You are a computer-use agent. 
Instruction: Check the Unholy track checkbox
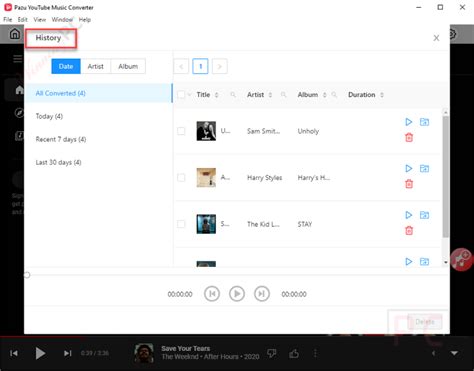pos(181,131)
